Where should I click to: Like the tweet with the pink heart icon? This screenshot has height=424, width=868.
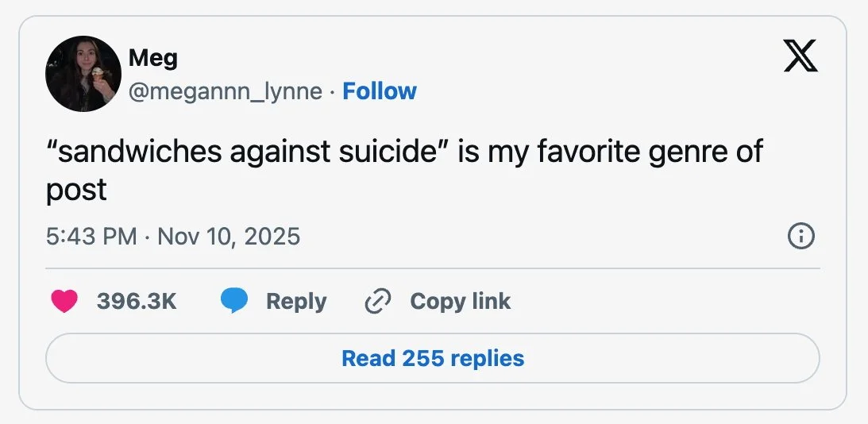tap(64, 301)
